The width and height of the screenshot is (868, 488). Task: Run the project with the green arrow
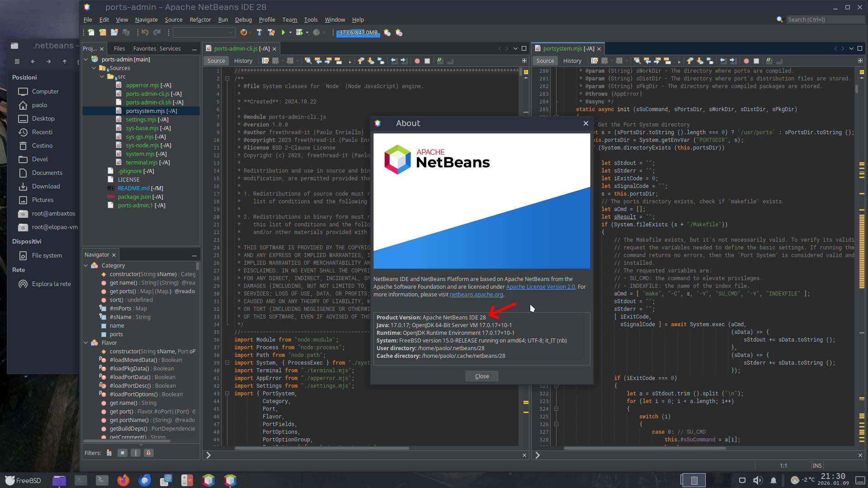(283, 33)
